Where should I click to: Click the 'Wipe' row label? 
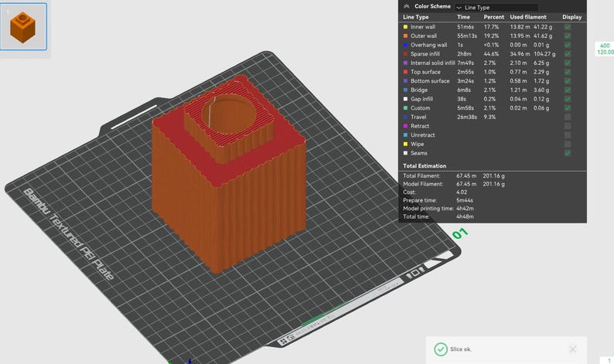pyautogui.click(x=417, y=144)
